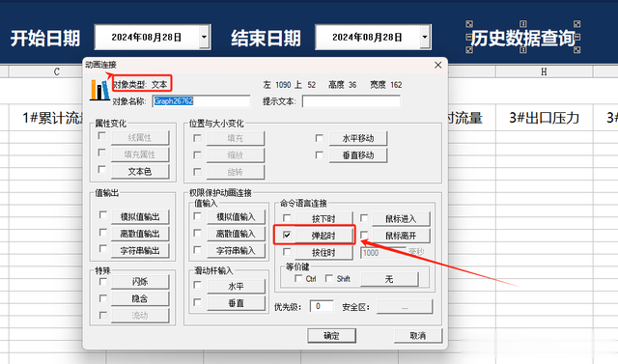This screenshot has height=364, width=618.
Task: Open the 开始日期 date dropdown arrow
Action: [x=204, y=37]
